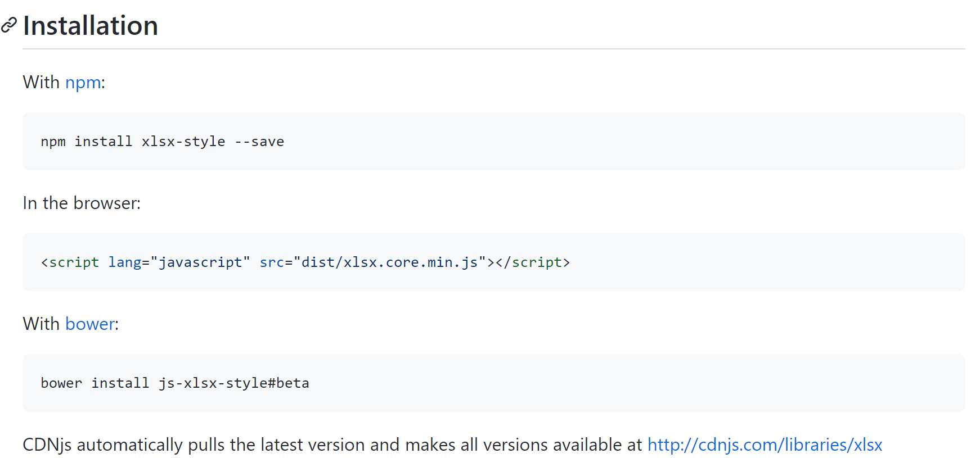980x458 pixels.
Task: Click the word 'xlsx-style' in npm command
Action: point(183,142)
